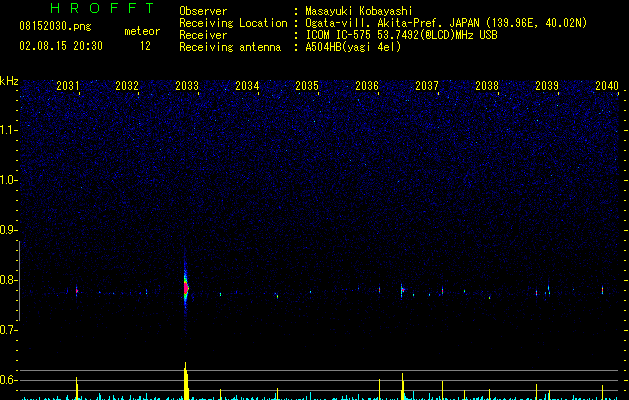Click the 2036 time axis marker
The height and width of the screenshot is (400, 629).
pos(367,85)
